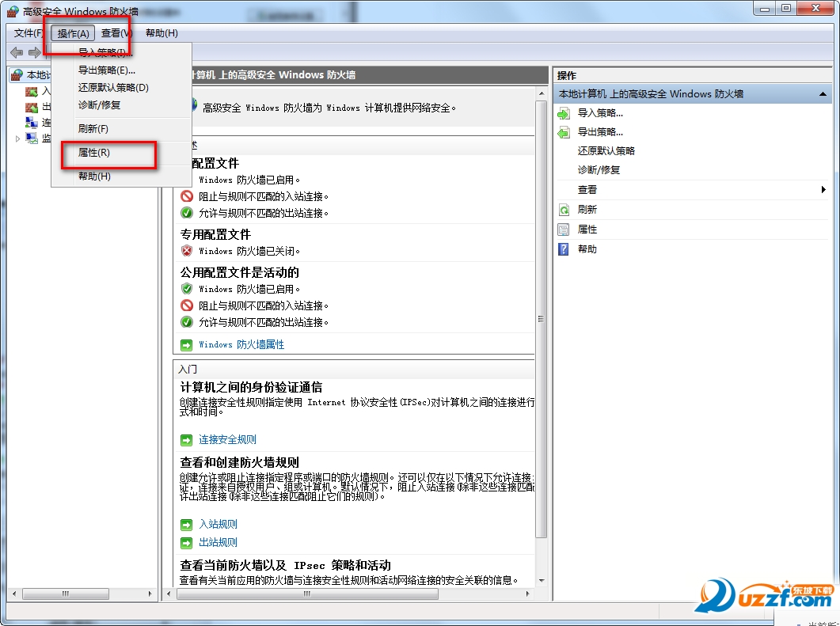Open the 入站规则 link

coord(218,524)
